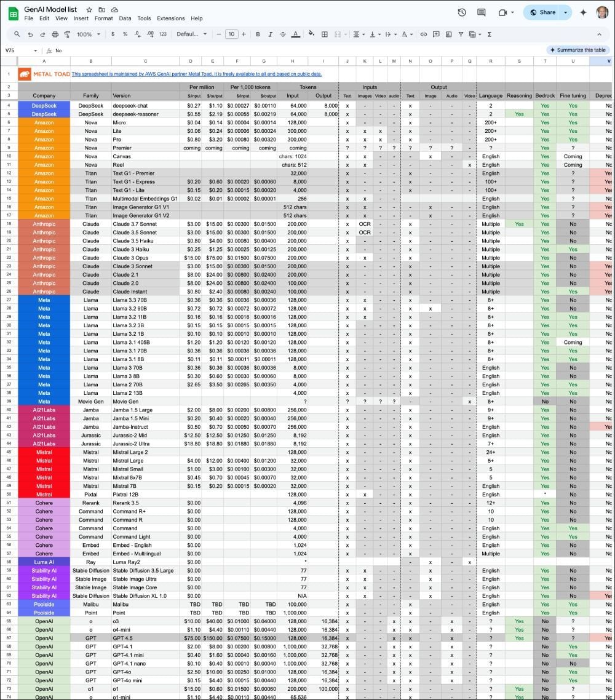615x700 pixels.
Task: Format as percent icon
Action: 125,34
